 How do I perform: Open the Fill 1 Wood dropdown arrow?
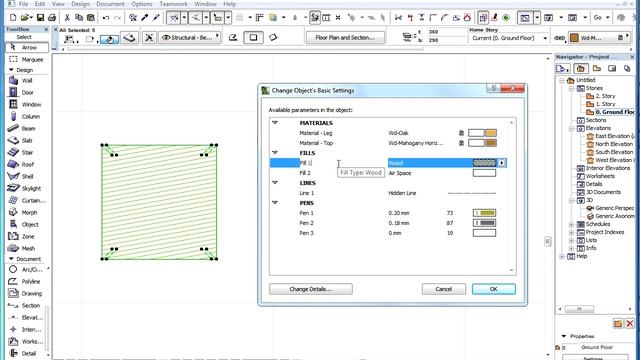(502, 163)
